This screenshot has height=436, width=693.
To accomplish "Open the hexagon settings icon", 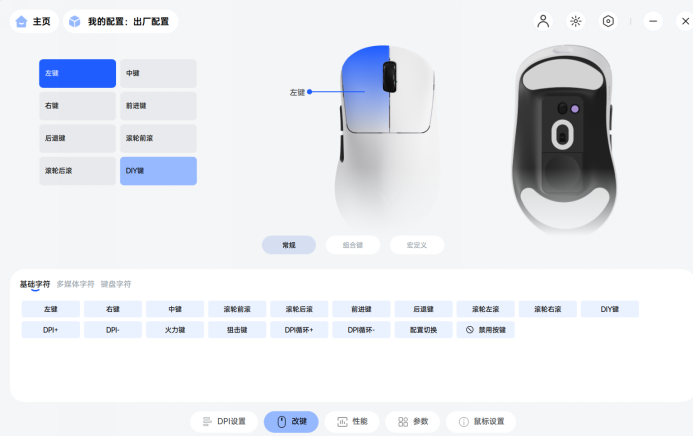I will coord(608,21).
